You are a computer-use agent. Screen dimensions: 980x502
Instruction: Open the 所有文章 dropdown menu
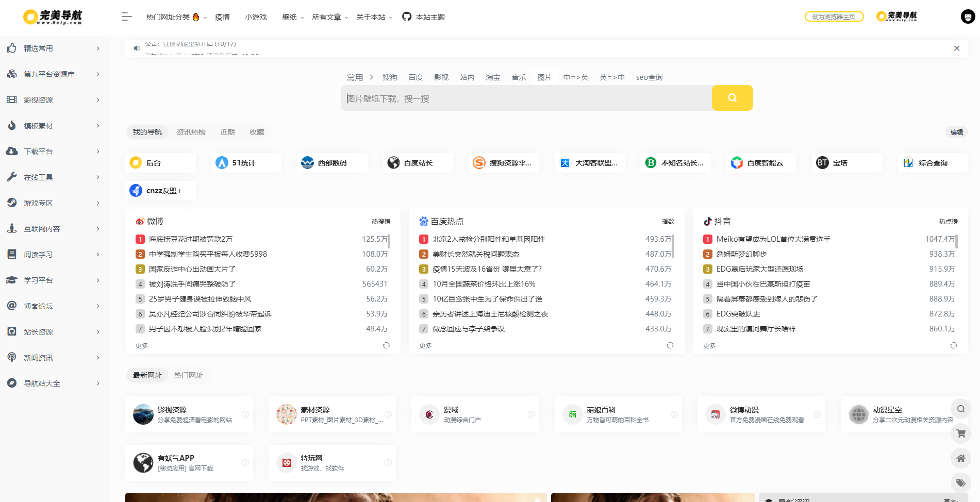(330, 17)
